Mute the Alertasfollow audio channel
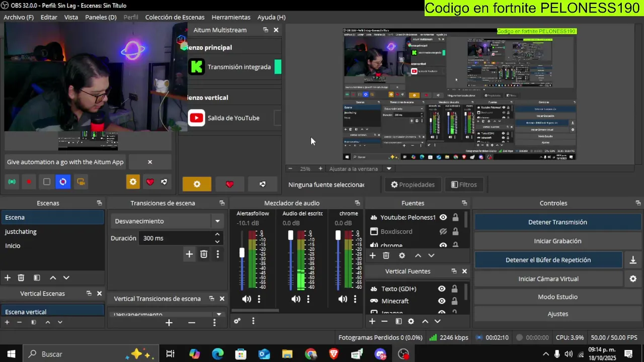 tap(247, 299)
